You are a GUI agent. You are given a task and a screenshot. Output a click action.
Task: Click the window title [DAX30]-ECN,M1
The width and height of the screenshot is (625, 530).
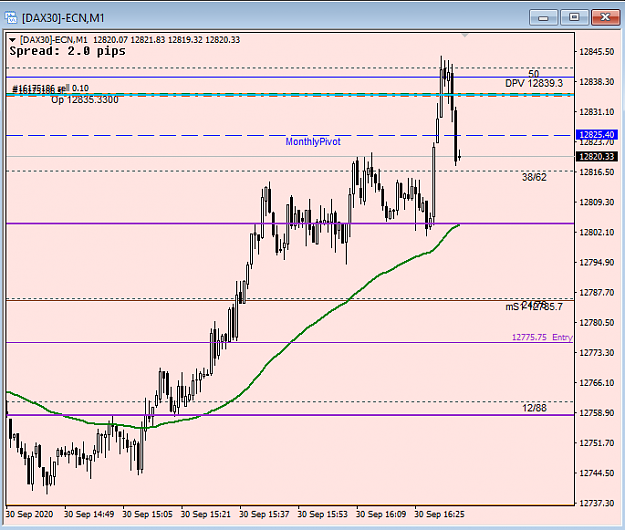(x=63, y=18)
